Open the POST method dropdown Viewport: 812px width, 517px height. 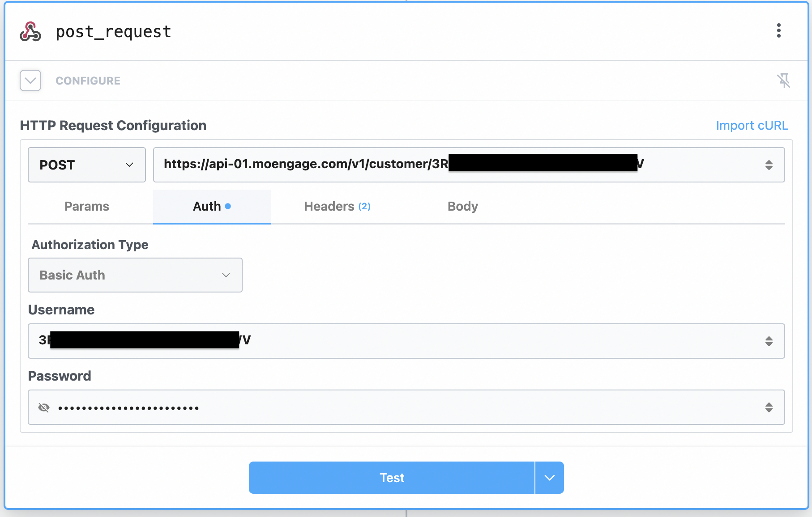87,165
